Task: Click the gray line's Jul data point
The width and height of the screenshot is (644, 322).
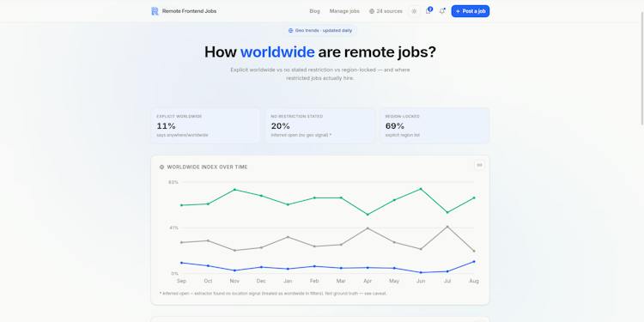Action: [x=447, y=227]
